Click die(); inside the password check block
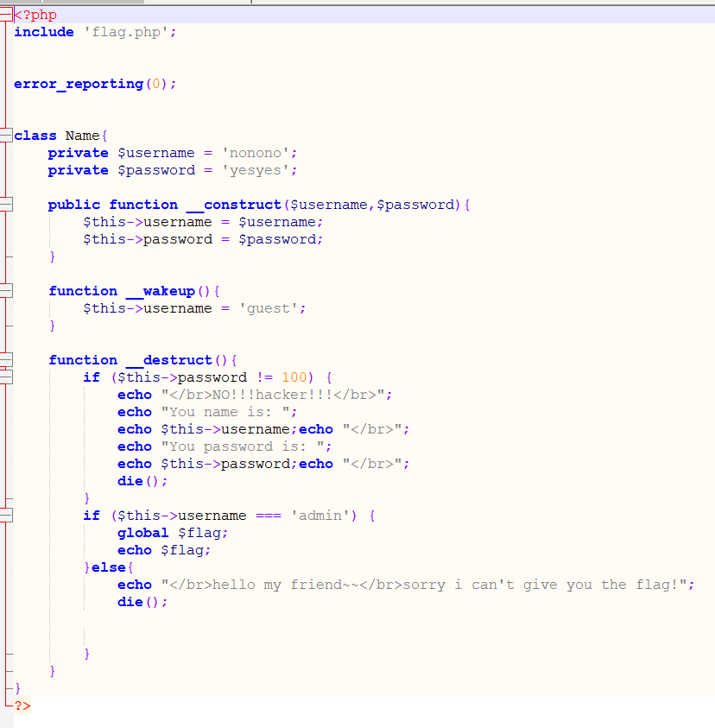This screenshot has height=728, width=715. tap(142, 482)
